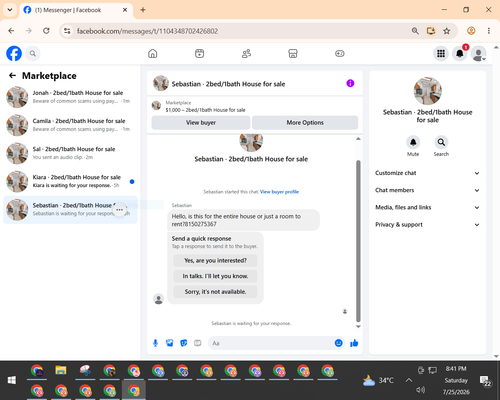This screenshot has height=400, width=500.
Task: Open File Explorer from the taskbar
Action: [x=61, y=371]
